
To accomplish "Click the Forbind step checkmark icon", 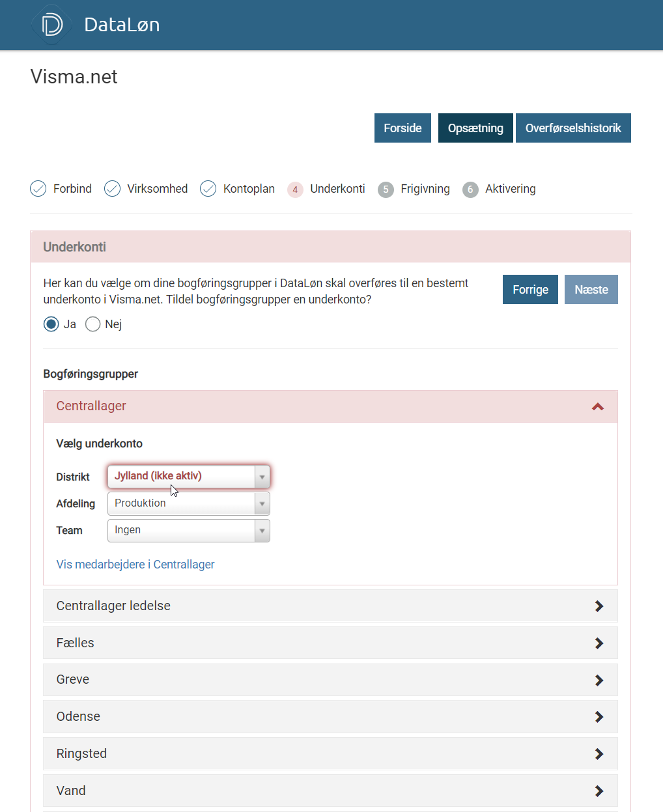I will tap(38, 189).
